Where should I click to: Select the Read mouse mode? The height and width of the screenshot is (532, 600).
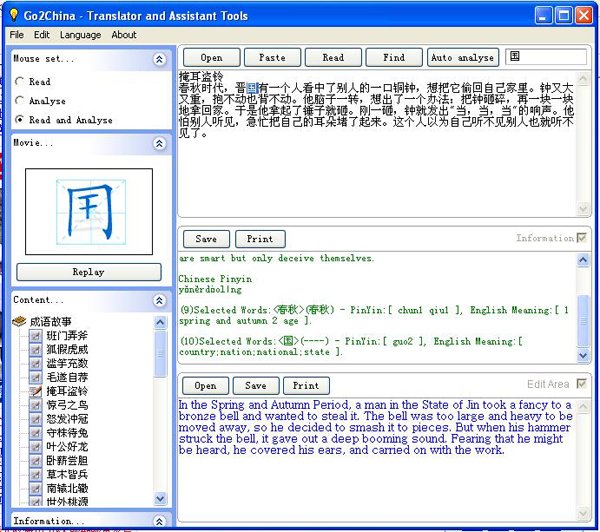[19, 82]
